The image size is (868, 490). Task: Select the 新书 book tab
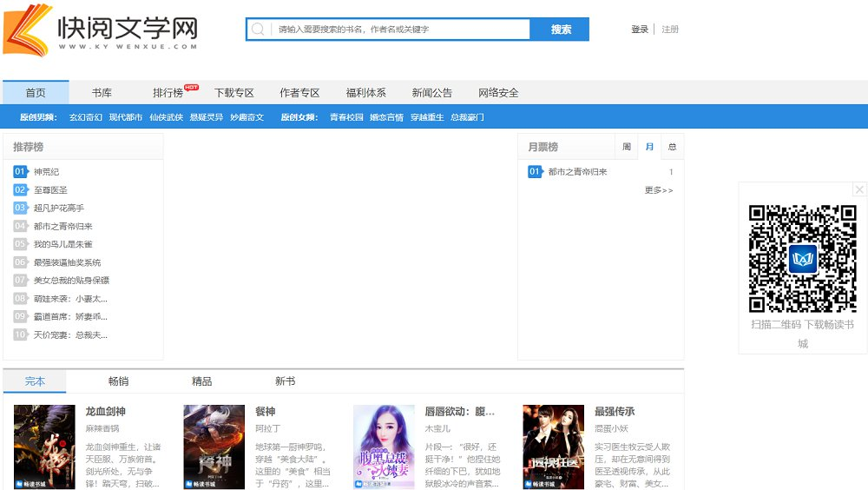click(x=285, y=381)
